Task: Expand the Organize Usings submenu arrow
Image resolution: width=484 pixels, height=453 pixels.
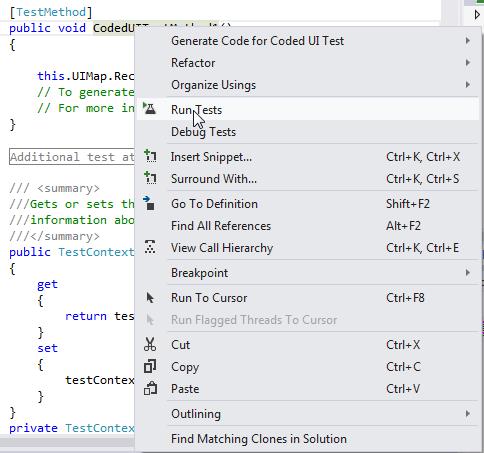Action: (x=468, y=85)
